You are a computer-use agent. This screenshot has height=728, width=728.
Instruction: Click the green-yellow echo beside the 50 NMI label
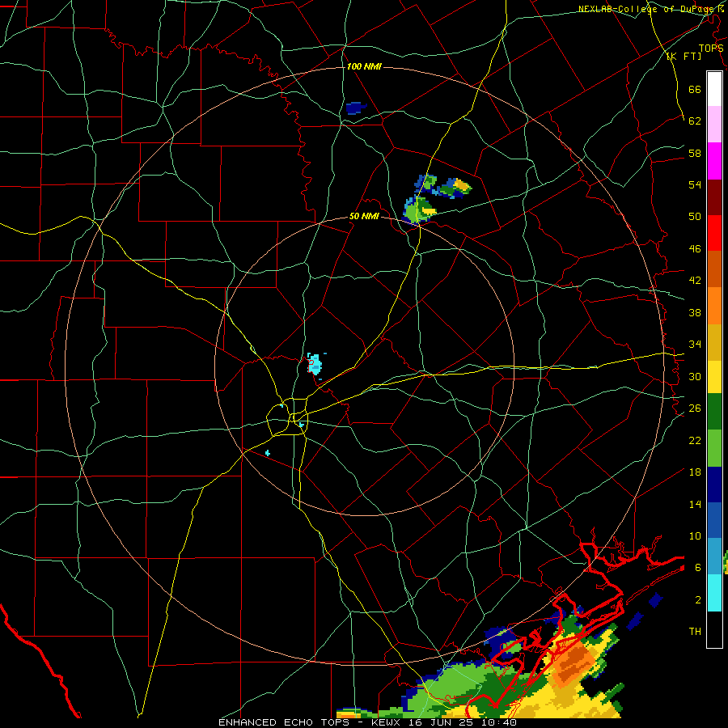point(419,210)
